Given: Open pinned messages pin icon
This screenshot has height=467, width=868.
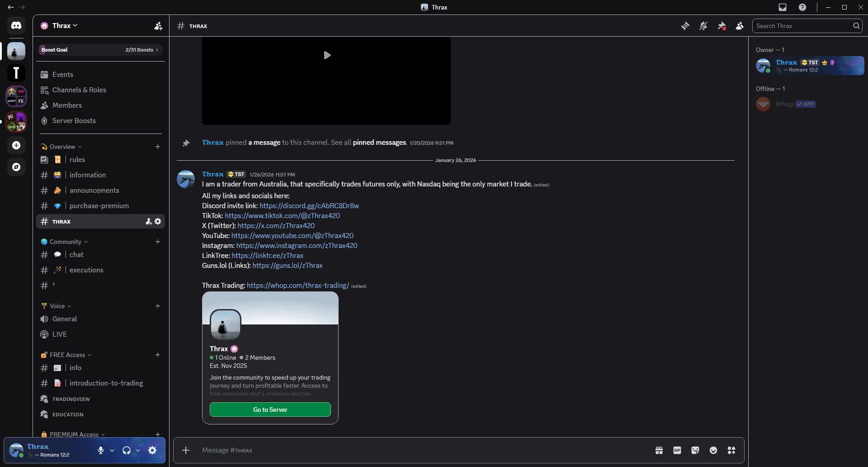Looking at the screenshot, I should point(722,26).
